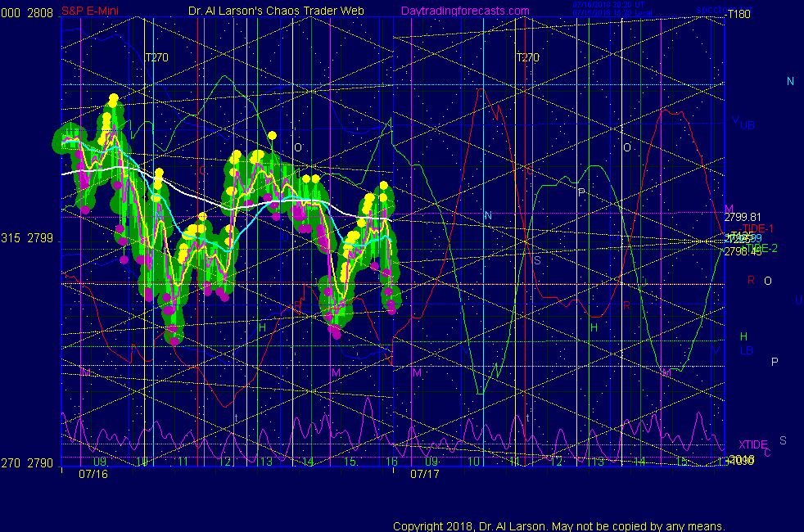
Task: Select the "270 2790" price axis label
Action: pyautogui.click(x=27, y=463)
